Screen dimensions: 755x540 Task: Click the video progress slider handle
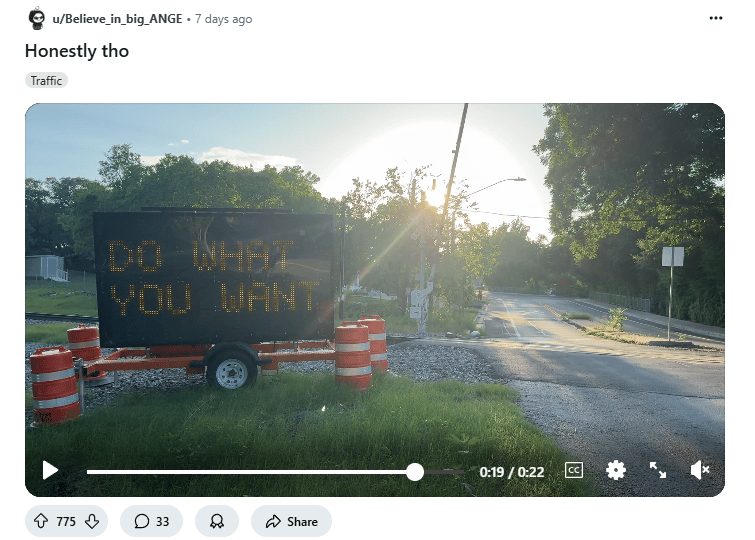pos(415,472)
